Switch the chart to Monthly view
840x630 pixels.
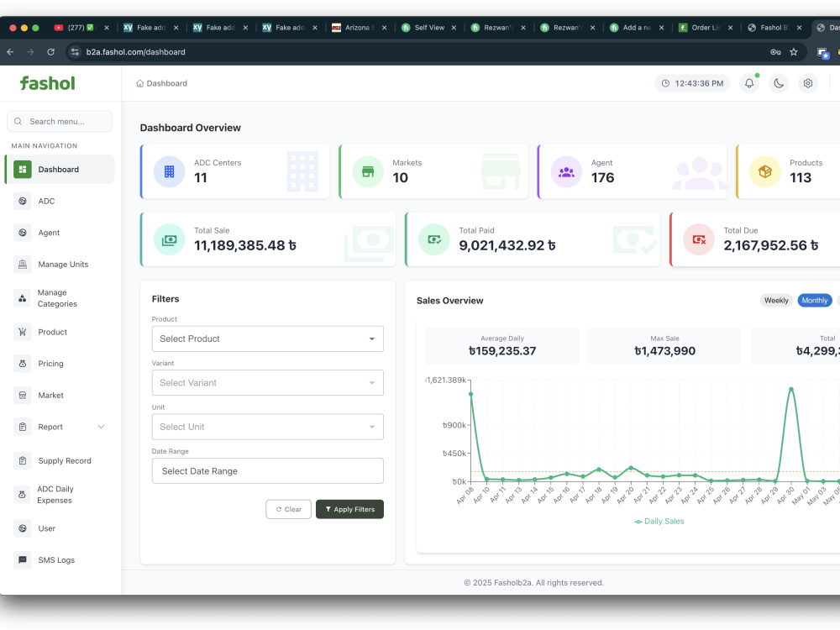[x=815, y=301]
